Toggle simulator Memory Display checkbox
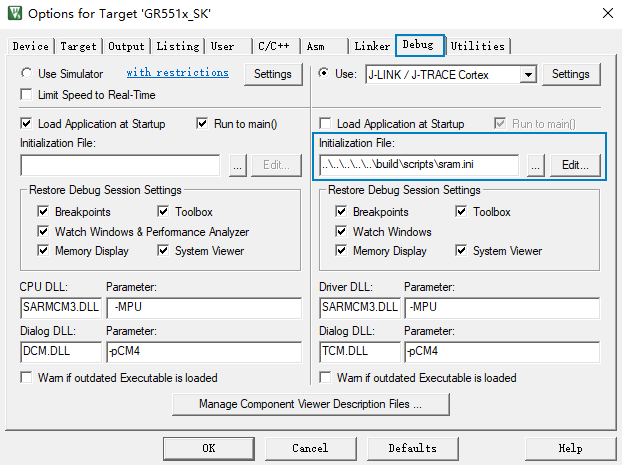 pos(43,251)
